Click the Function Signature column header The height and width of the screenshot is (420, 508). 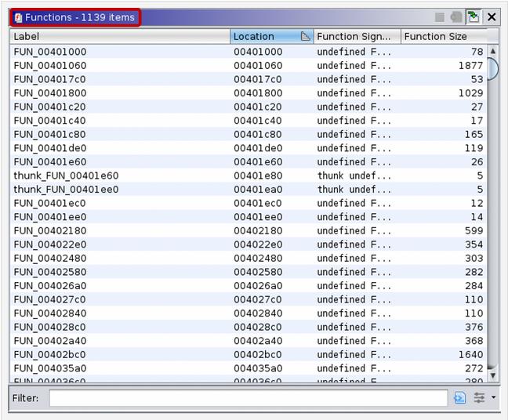click(x=357, y=36)
